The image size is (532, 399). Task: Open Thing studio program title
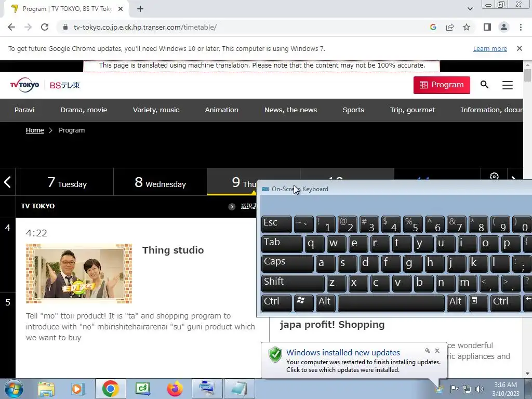pyautogui.click(x=173, y=250)
